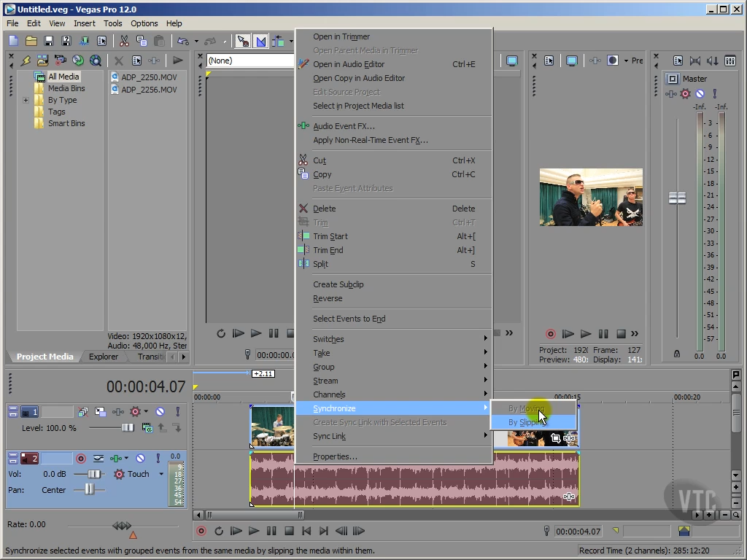Save the project using the floppy icon
Image resolution: width=747 pixels, height=560 pixels.
[49, 41]
